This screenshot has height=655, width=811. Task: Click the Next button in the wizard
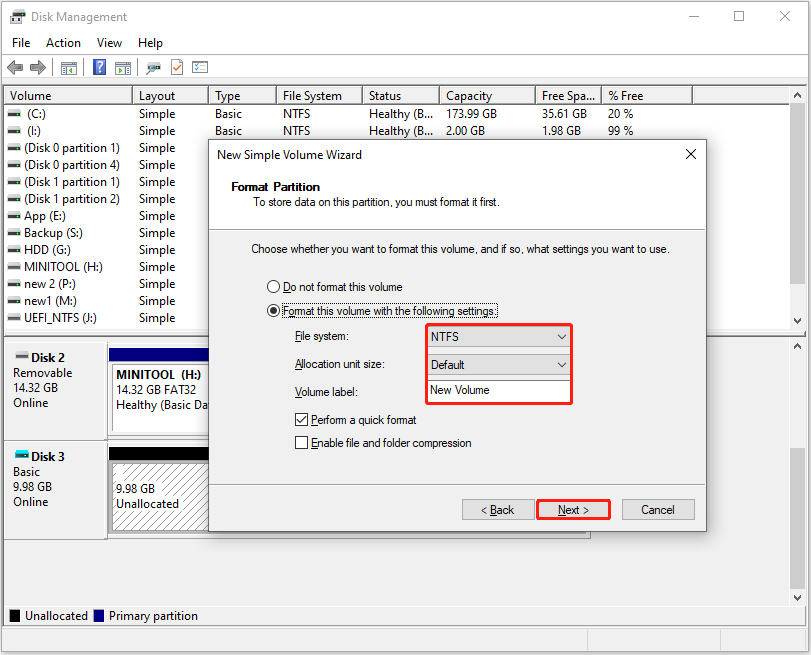coord(573,509)
